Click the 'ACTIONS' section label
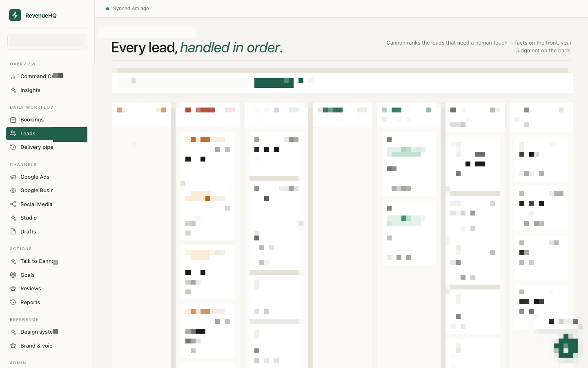 (x=21, y=249)
